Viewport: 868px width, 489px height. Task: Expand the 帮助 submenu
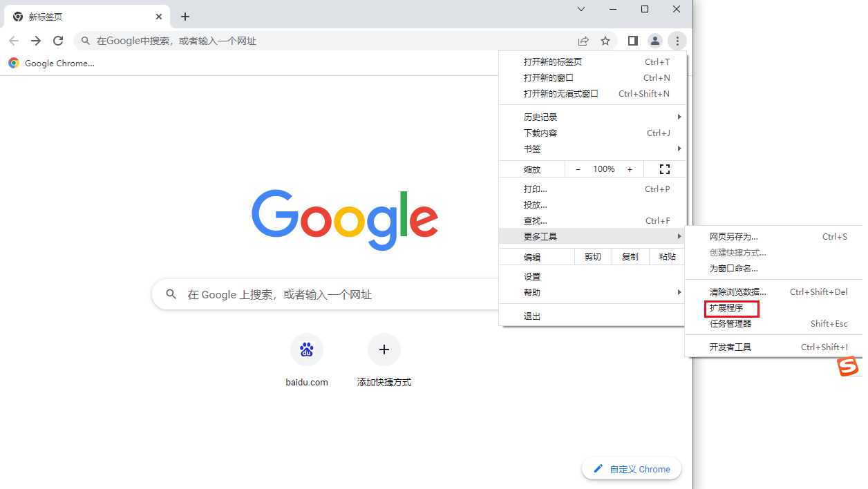[593, 292]
